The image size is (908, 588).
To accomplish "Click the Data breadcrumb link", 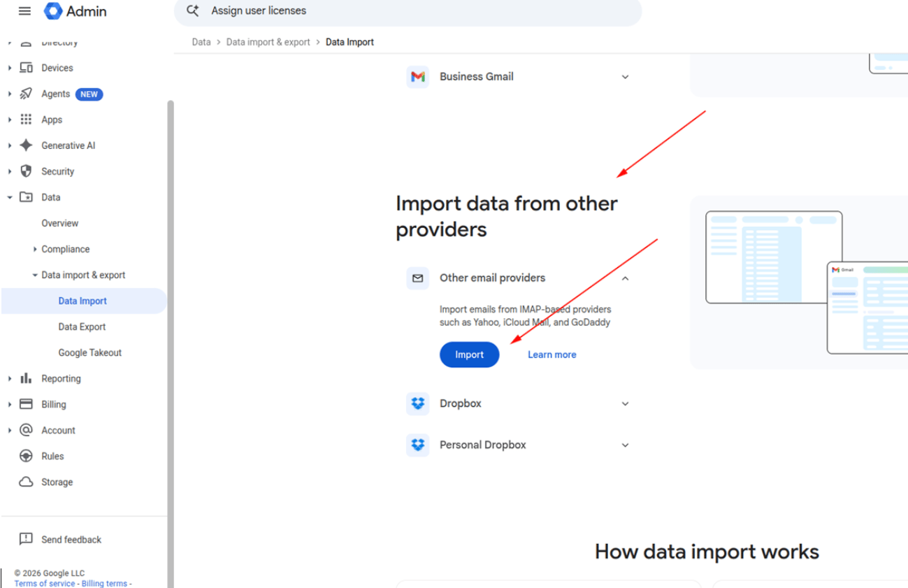I will pos(201,42).
